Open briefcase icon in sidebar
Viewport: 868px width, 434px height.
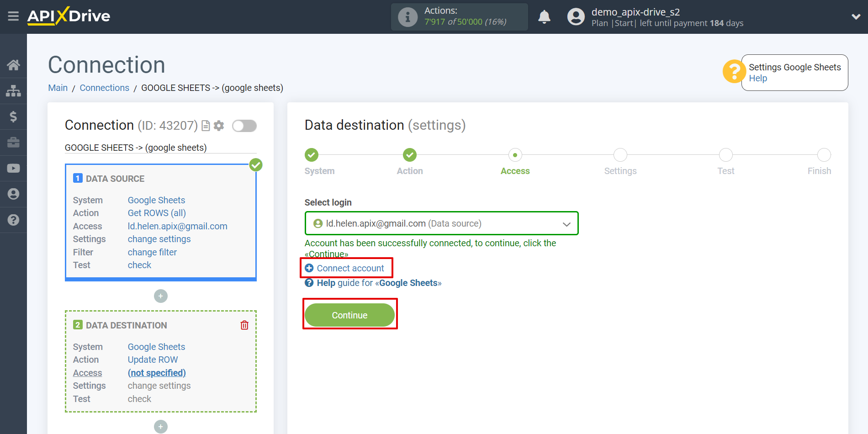coord(13,143)
